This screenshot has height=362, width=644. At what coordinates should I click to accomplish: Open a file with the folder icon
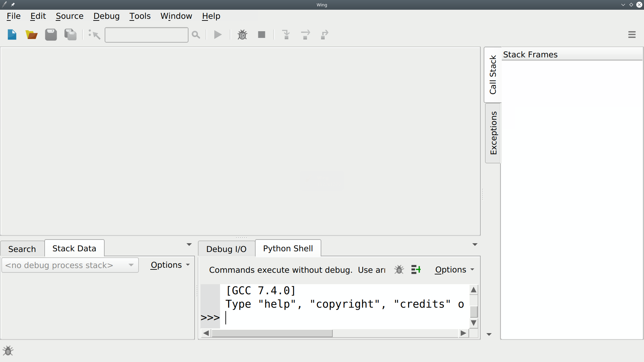pyautogui.click(x=32, y=35)
